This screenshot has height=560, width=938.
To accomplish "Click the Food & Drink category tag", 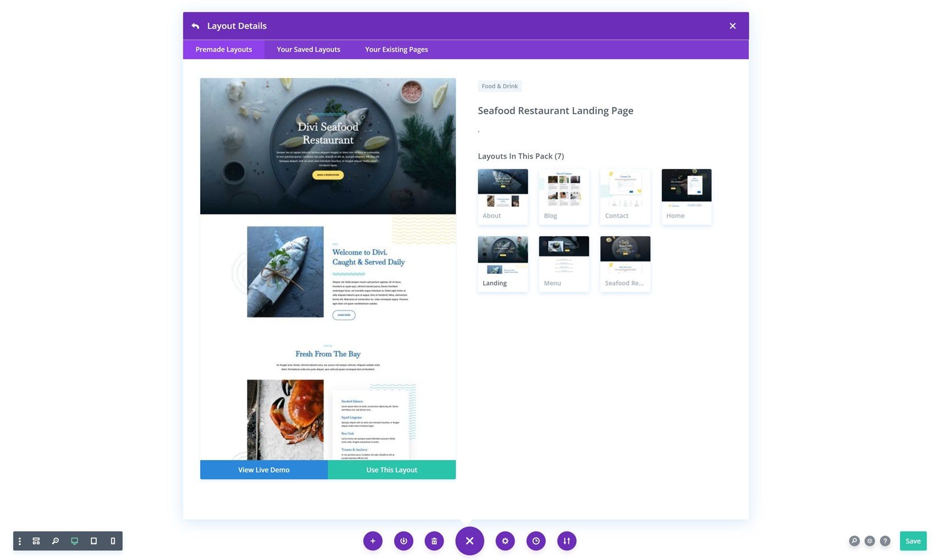I will [x=500, y=86].
